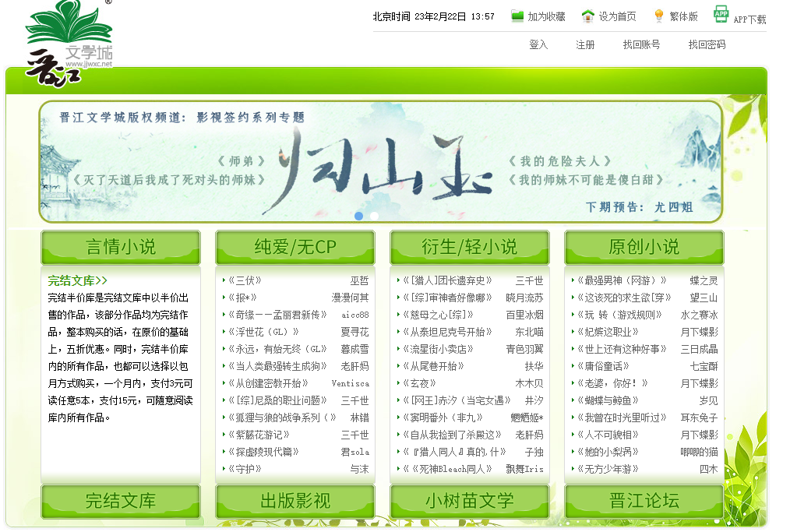
Task: Open novel 《守护》
Action: (245, 469)
